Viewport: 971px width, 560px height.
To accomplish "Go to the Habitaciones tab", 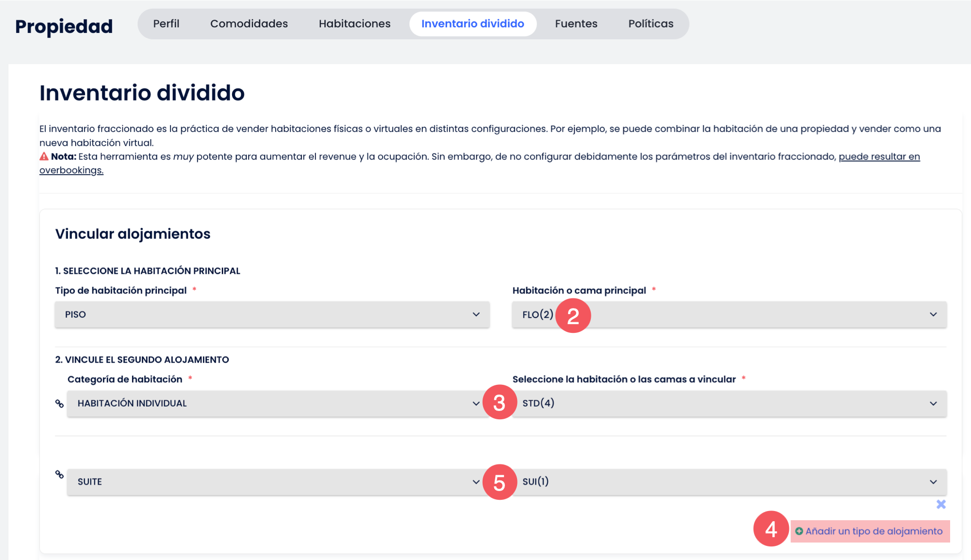I will point(354,24).
